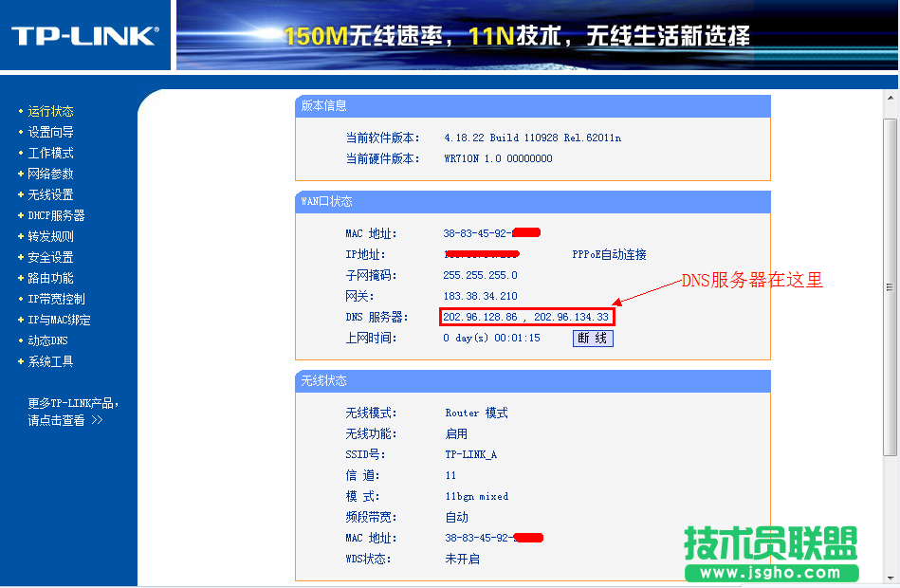Click the 11bgn mixed mode value

pos(476,497)
